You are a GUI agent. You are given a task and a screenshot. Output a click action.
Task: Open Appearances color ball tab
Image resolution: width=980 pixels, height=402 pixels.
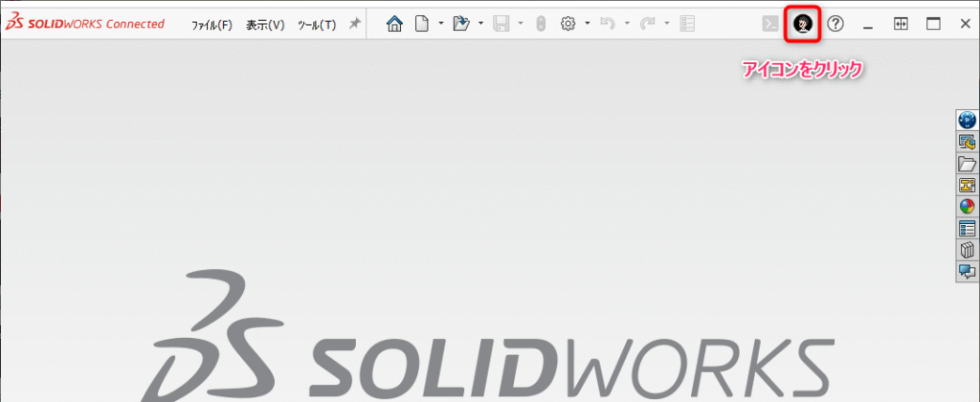967,206
